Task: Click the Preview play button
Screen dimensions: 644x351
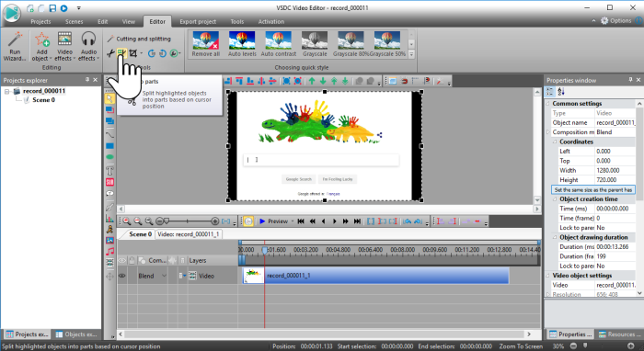Action: click(274, 221)
